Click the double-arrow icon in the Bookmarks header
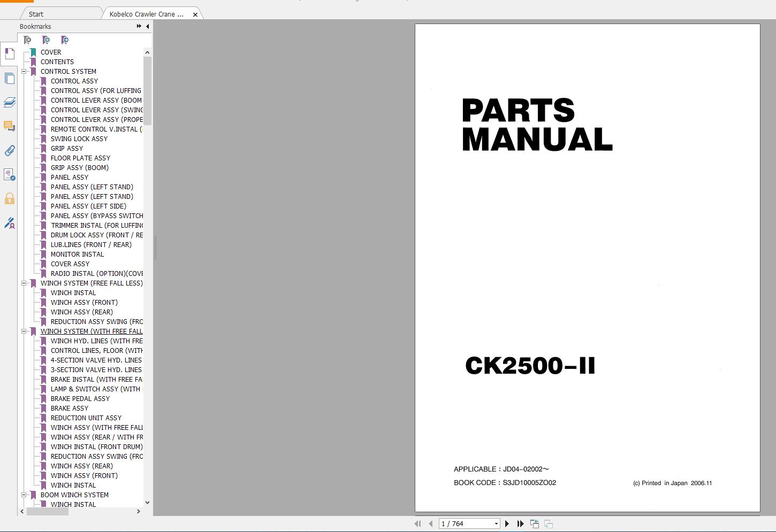This screenshot has height=532, width=776. point(139,26)
